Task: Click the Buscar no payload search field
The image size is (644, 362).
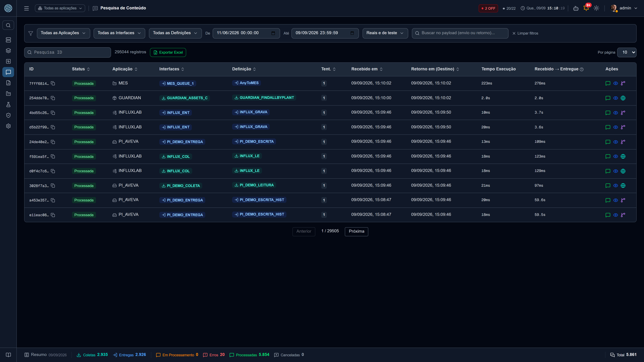Action: [460, 33]
